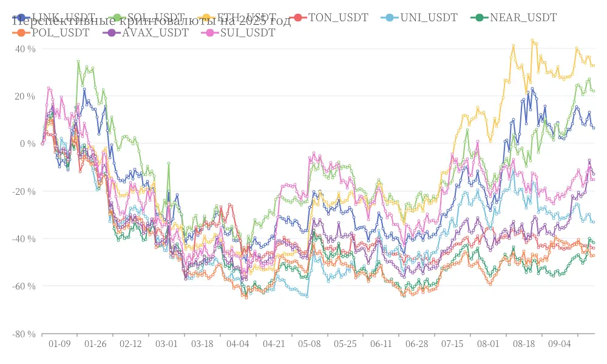
Task: Select the TON_USDT legend label
Action: pyautogui.click(x=338, y=18)
